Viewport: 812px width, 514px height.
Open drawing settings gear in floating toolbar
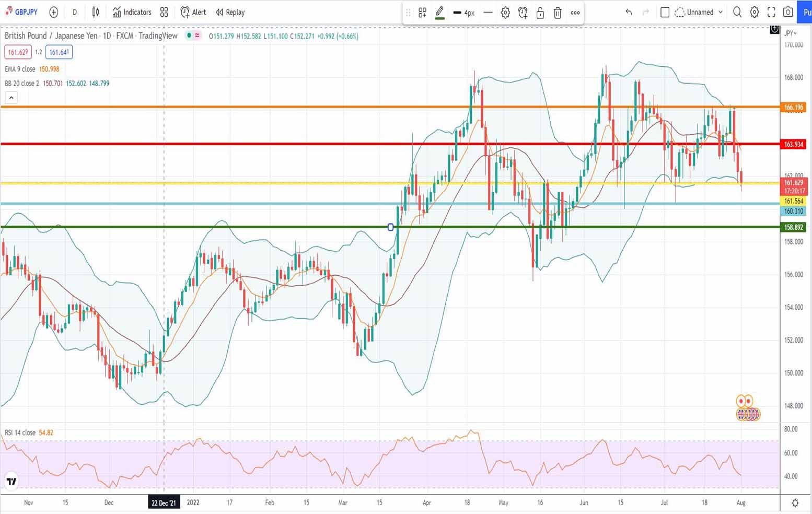click(505, 13)
